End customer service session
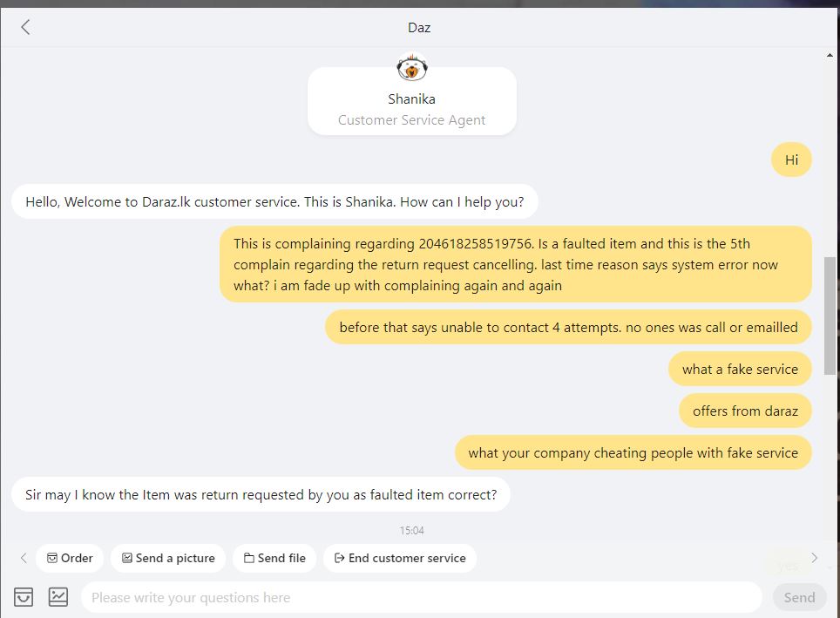This screenshot has width=840, height=618. (x=400, y=558)
